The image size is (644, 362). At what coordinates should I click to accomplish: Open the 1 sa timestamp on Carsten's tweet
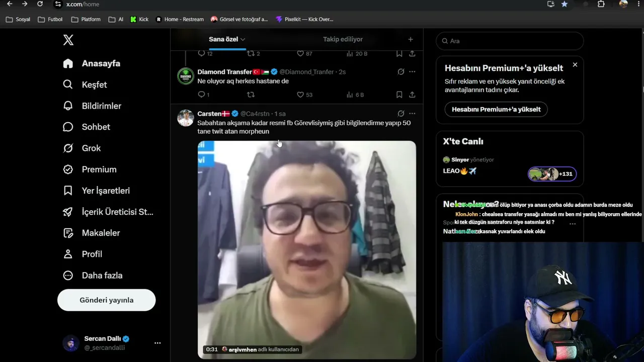tap(280, 114)
